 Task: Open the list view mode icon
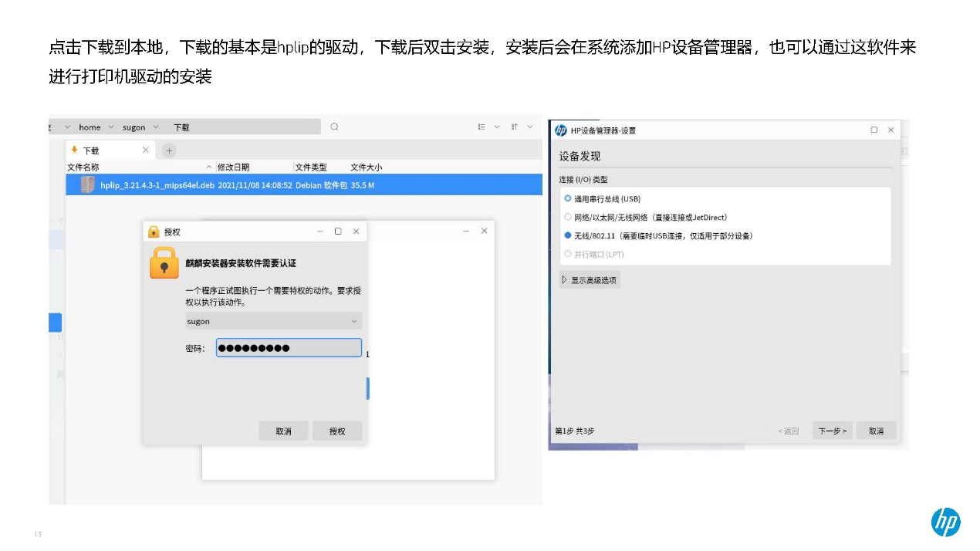482,127
